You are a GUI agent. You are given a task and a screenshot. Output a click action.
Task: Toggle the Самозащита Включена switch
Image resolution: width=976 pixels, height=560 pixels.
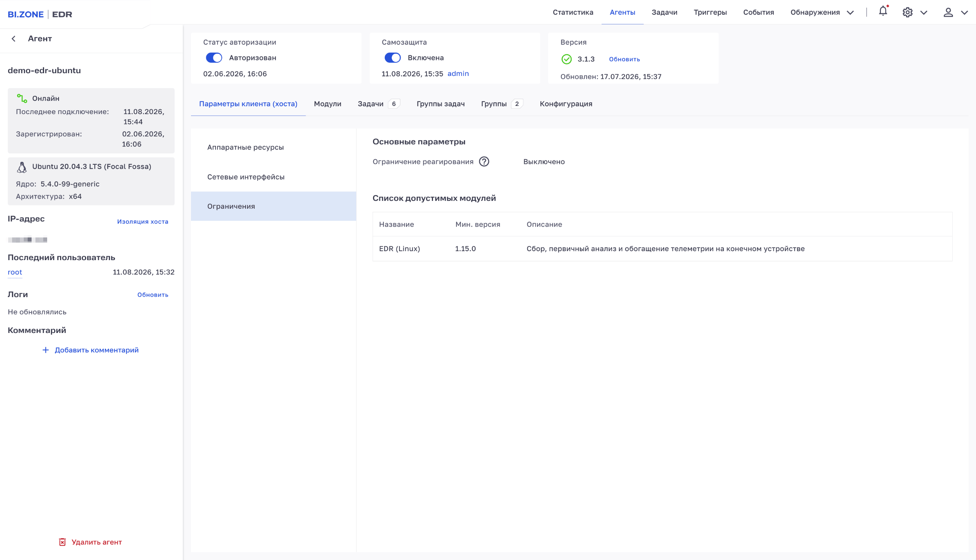[393, 58]
